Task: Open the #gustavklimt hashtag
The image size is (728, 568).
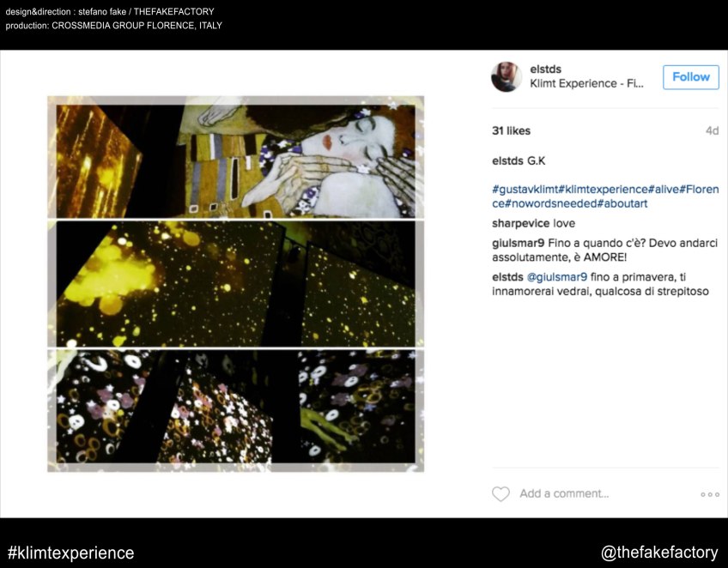Action: tap(525, 190)
